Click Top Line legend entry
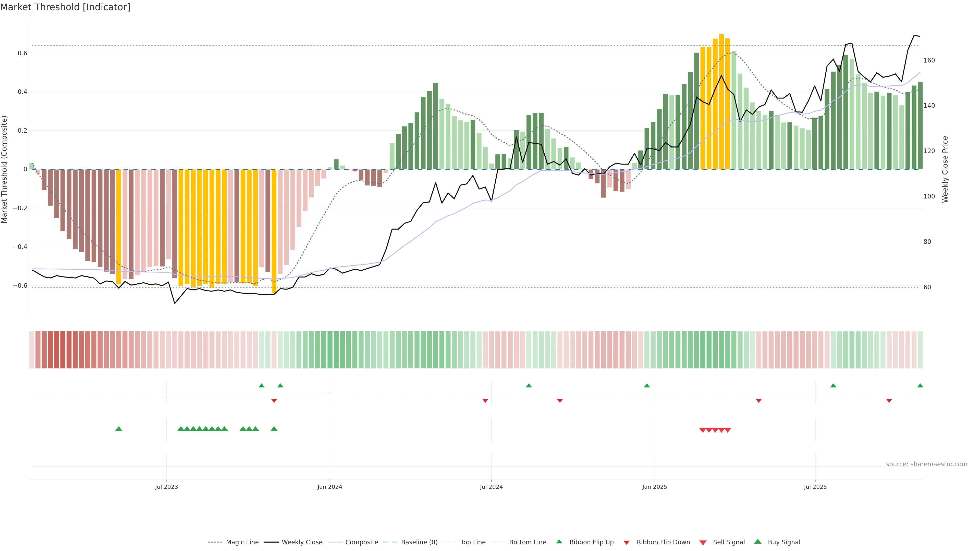The width and height of the screenshot is (980, 551). point(473,542)
